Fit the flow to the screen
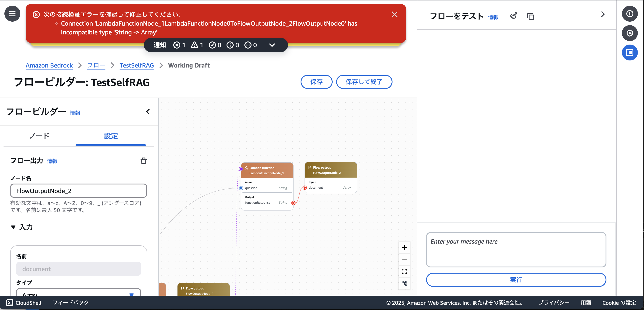 [x=404, y=271]
